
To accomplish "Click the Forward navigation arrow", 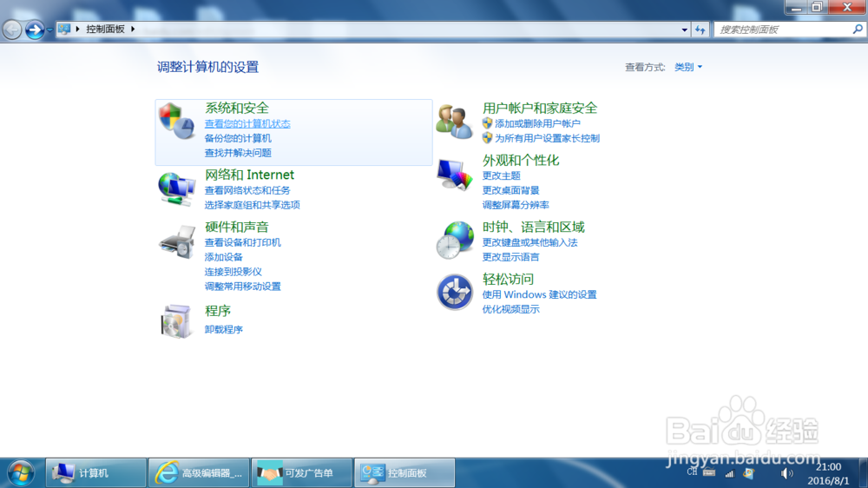I will pyautogui.click(x=35, y=30).
